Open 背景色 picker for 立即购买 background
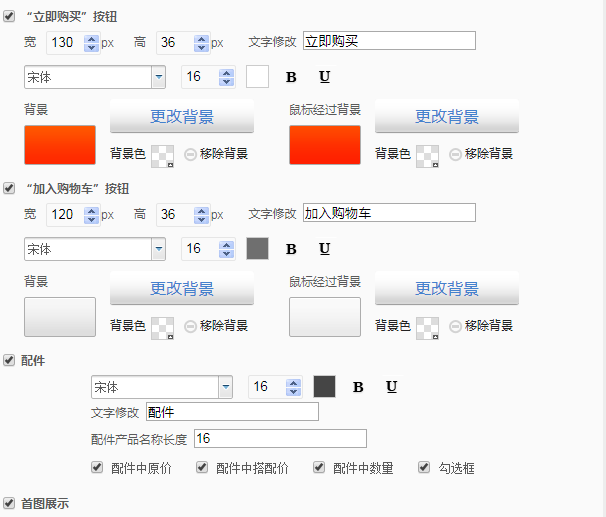This screenshot has height=517, width=606. [162, 154]
